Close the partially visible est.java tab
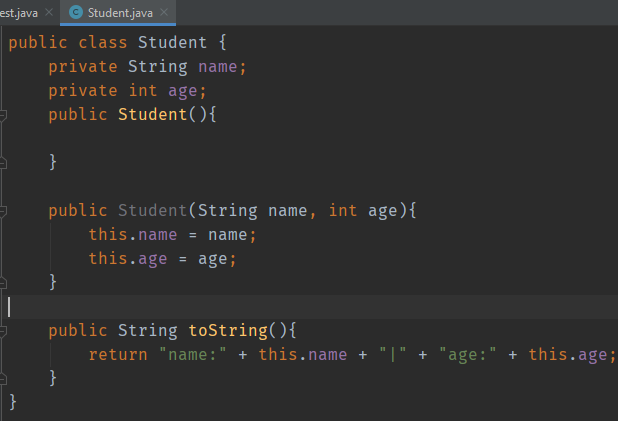618x421 pixels. tap(49, 13)
